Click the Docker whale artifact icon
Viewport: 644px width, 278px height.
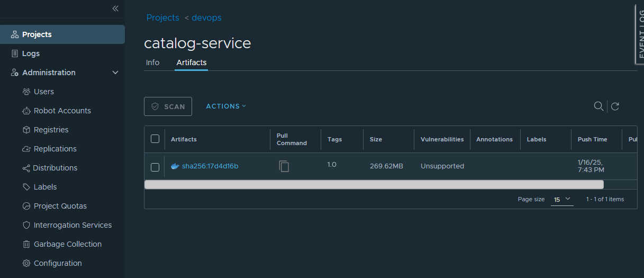point(175,166)
